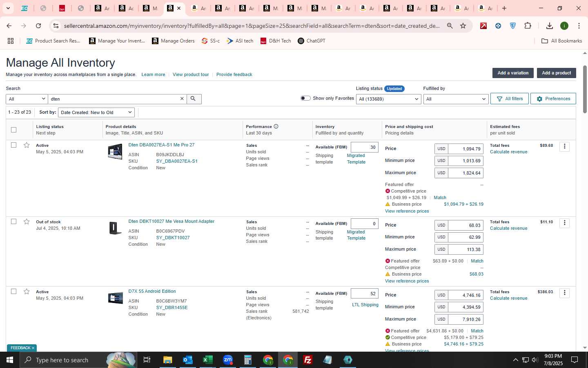
Task: Open the Fulfilled by dropdown
Action: click(x=456, y=99)
